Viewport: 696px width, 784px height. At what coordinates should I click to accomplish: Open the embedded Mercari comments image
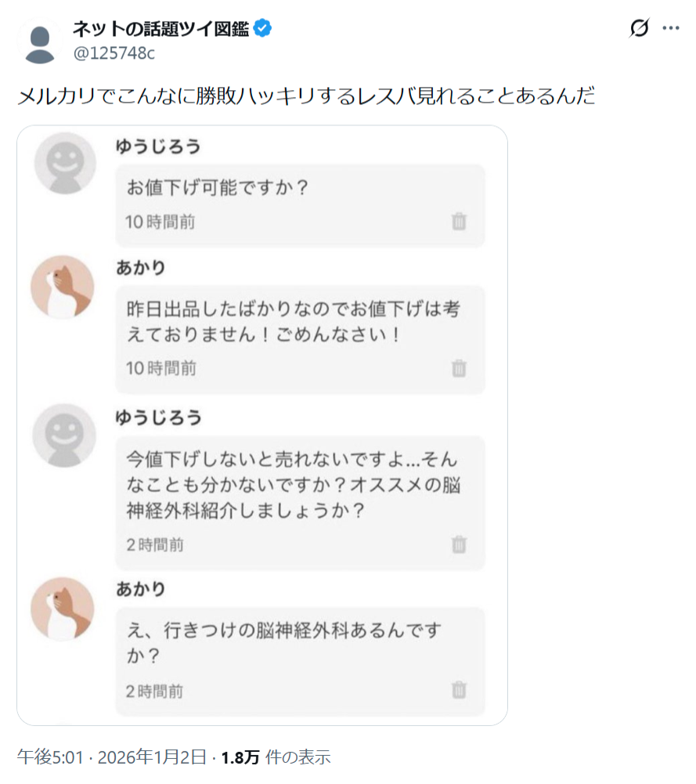click(x=262, y=425)
